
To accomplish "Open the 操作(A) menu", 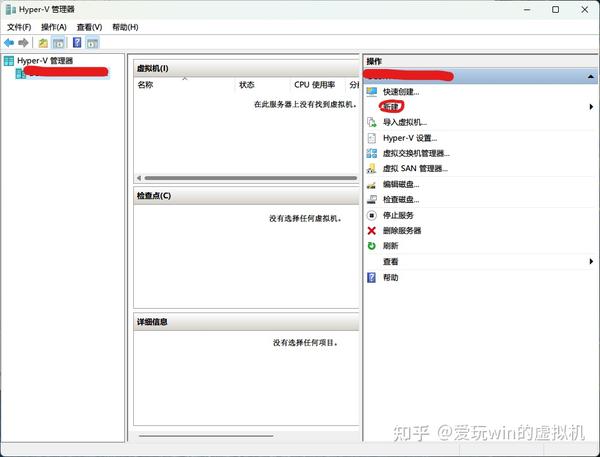I will [x=54, y=27].
